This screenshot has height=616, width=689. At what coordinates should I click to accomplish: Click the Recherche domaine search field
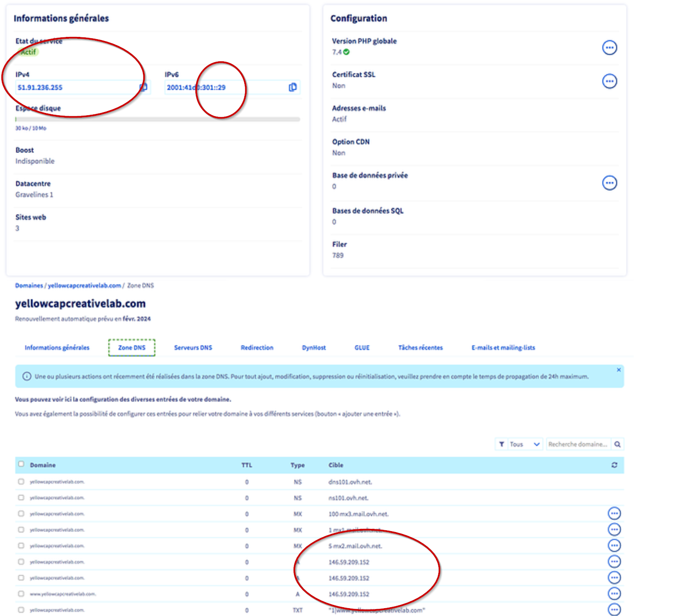point(578,444)
